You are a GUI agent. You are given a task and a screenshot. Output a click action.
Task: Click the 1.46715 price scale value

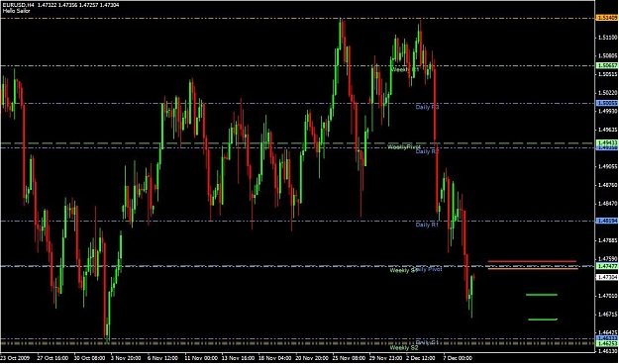click(x=608, y=314)
